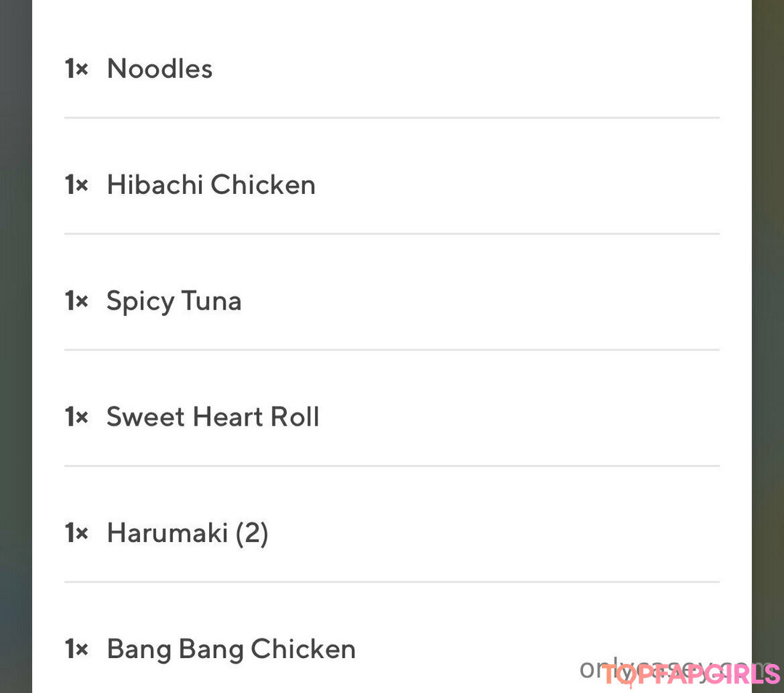Select the 1× quantity beside Sweet Heart Roll

[76, 418]
